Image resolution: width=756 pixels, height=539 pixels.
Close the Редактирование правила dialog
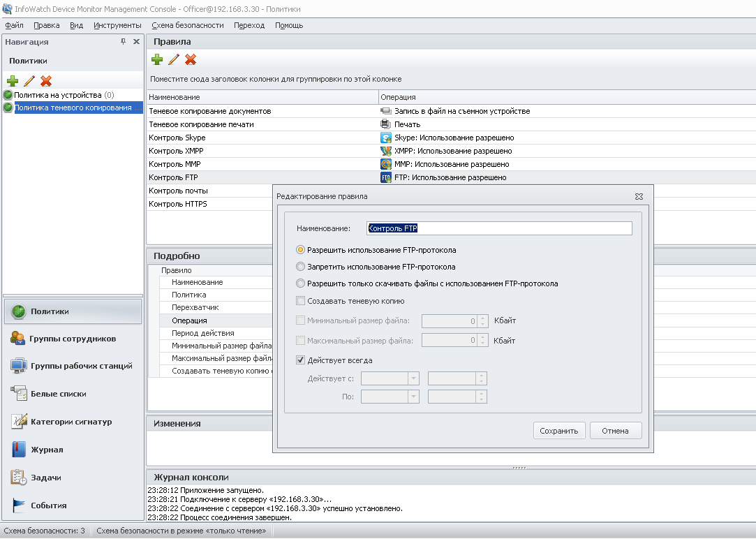click(639, 196)
